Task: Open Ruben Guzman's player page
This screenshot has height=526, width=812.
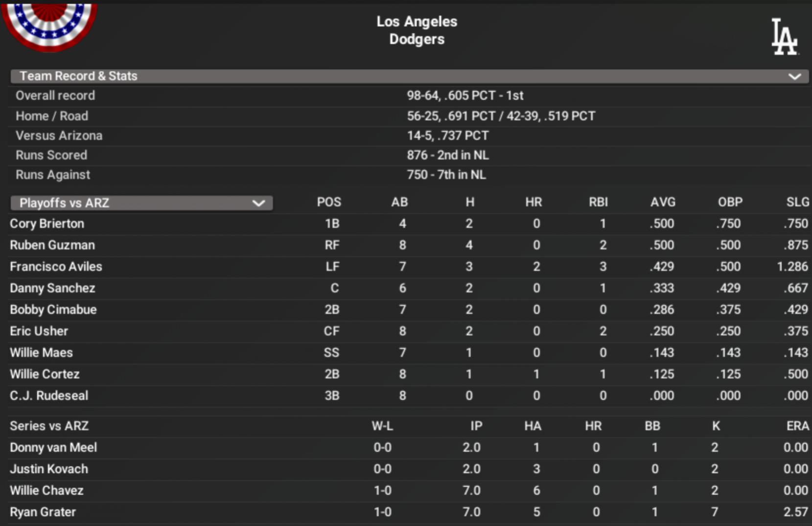Action: click(52, 245)
